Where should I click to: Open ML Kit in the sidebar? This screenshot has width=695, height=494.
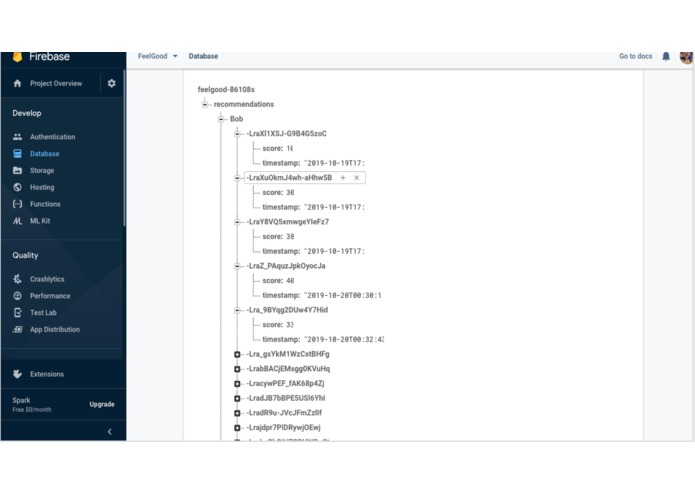click(40, 221)
